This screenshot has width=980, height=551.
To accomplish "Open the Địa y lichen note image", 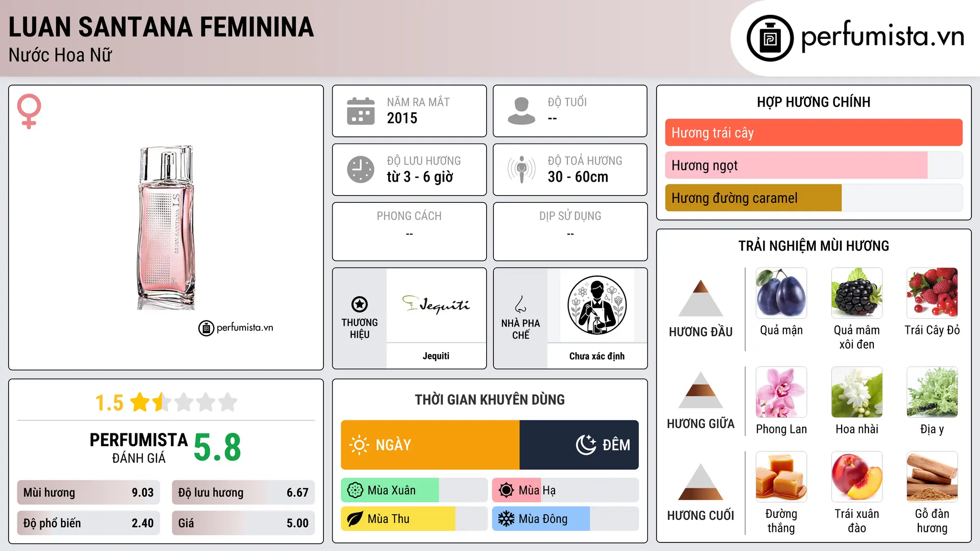I will (932, 392).
